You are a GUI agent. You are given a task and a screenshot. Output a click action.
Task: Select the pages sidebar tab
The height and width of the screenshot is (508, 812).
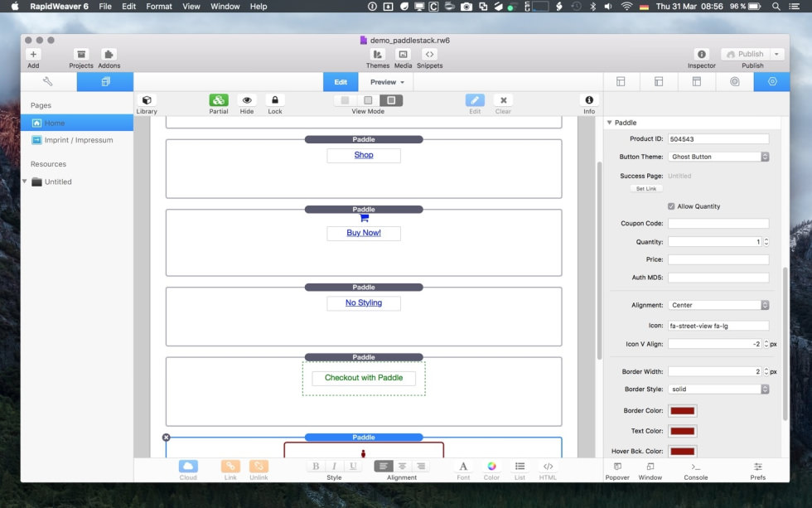[105, 82]
